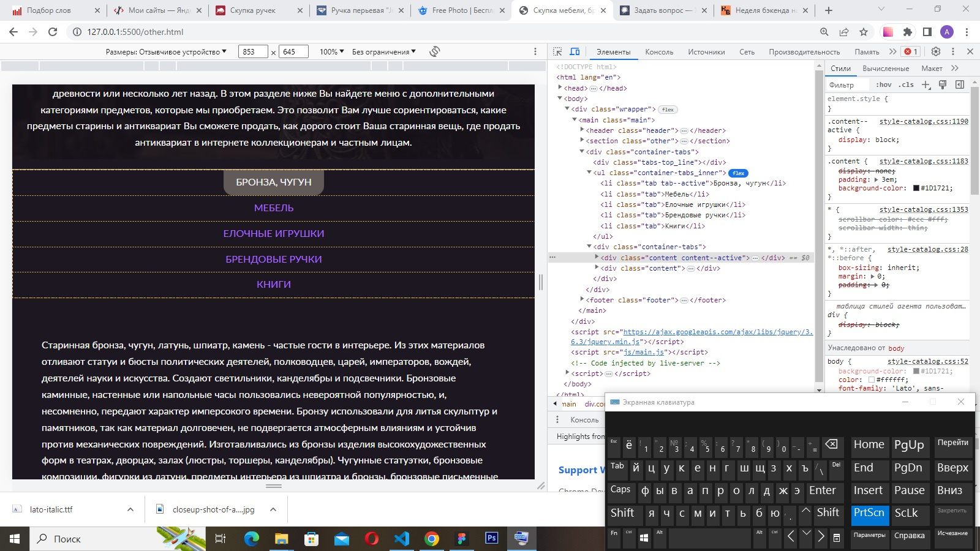Viewport: 980px width, 551px height.
Task: Open Chrome extensions puzzle menu
Action: (908, 32)
